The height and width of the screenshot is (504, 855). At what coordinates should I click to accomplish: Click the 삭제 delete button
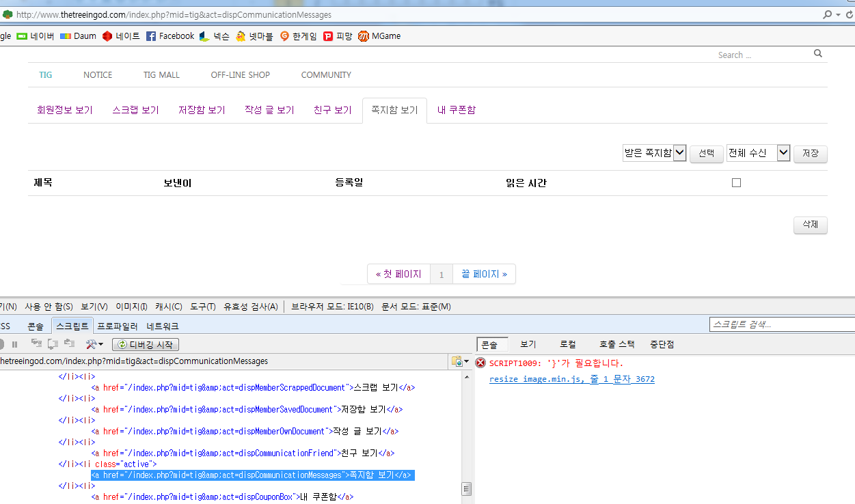click(810, 225)
